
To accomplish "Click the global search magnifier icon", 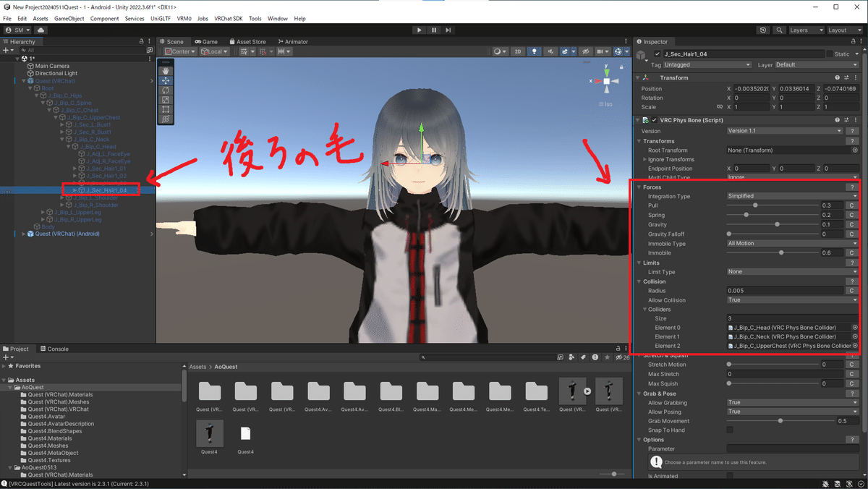I will (x=779, y=30).
